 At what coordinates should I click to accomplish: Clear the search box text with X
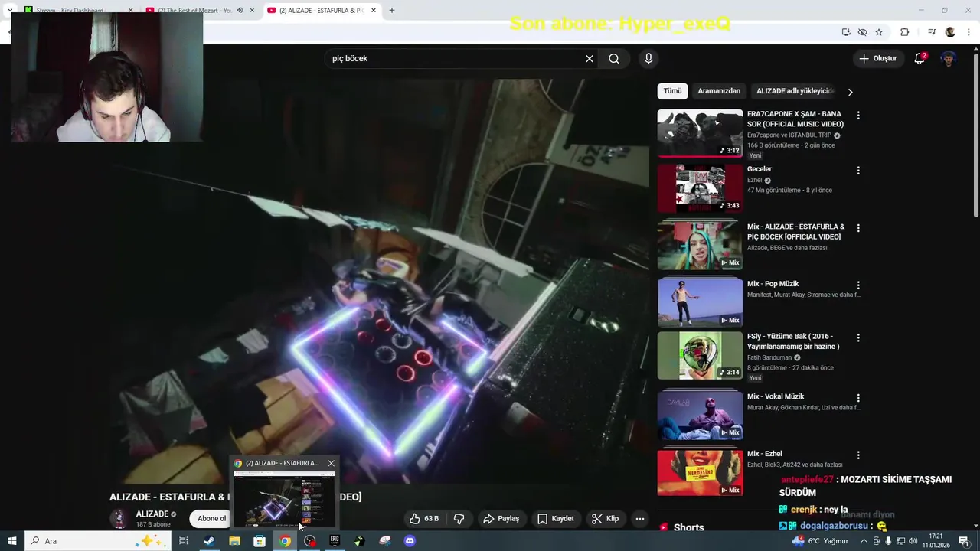(x=590, y=59)
